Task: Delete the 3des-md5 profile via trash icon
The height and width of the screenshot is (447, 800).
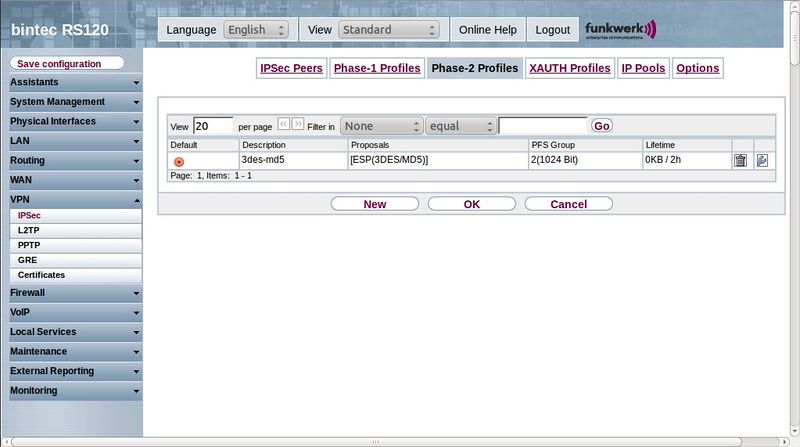Action: tap(740, 160)
